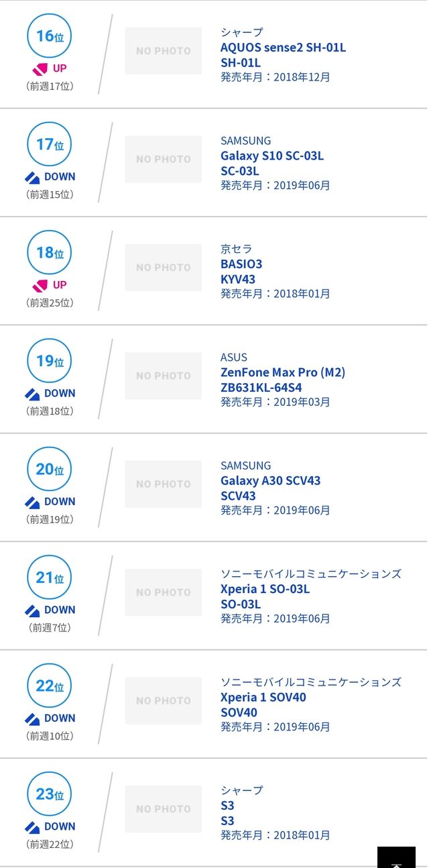Screen dimensions: 429x868
Task: Click the DOWN arrow icon for rank 21
Action: click(x=32, y=610)
